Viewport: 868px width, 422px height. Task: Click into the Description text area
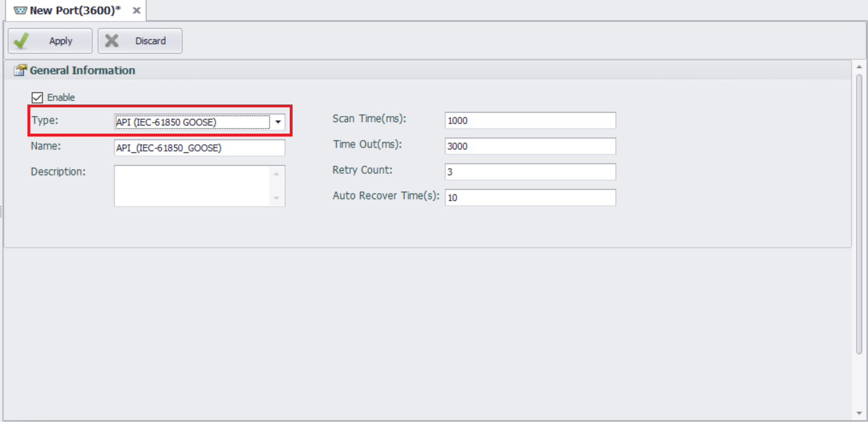(192, 186)
